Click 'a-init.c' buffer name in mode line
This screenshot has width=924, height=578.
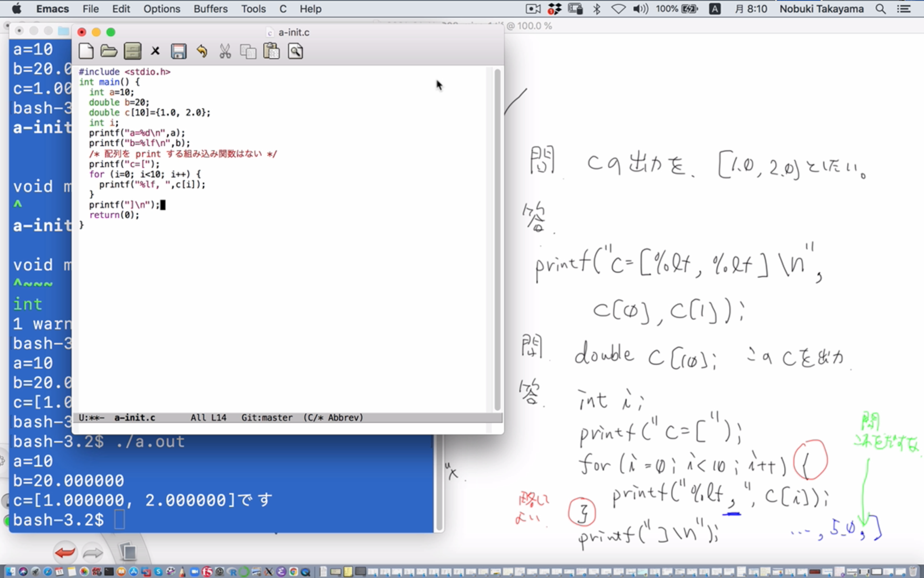coord(134,417)
